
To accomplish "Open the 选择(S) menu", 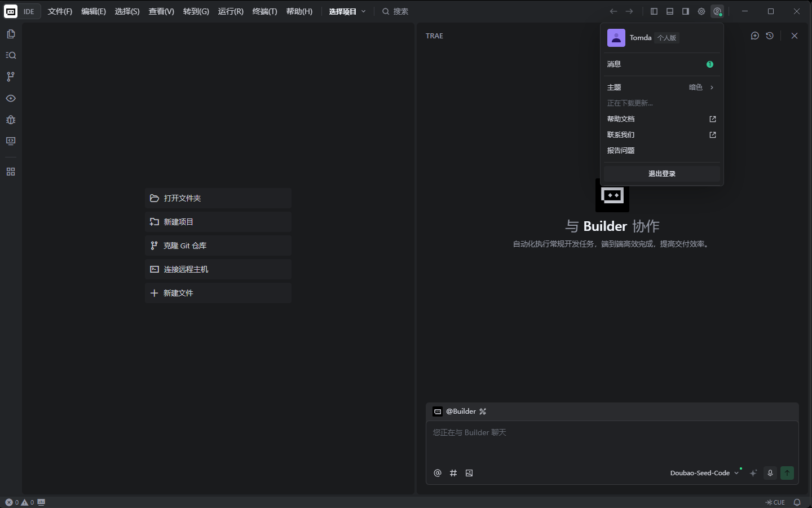I will point(127,11).
